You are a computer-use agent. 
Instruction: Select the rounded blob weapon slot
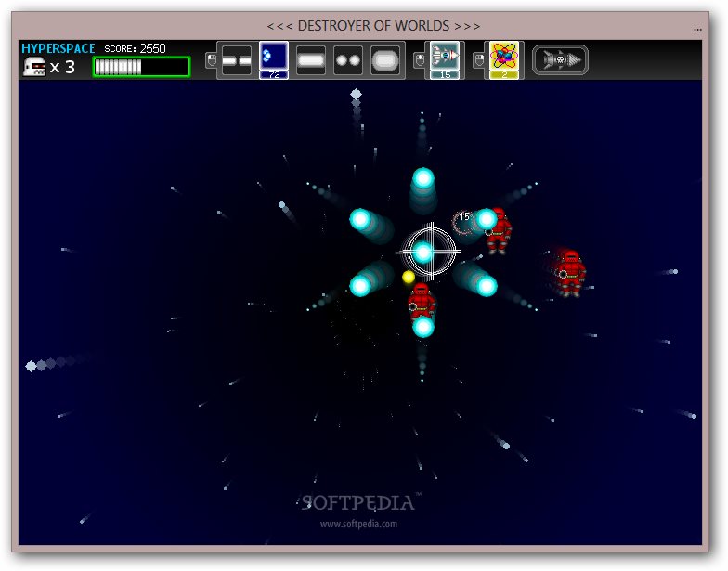tap(384, 60)
